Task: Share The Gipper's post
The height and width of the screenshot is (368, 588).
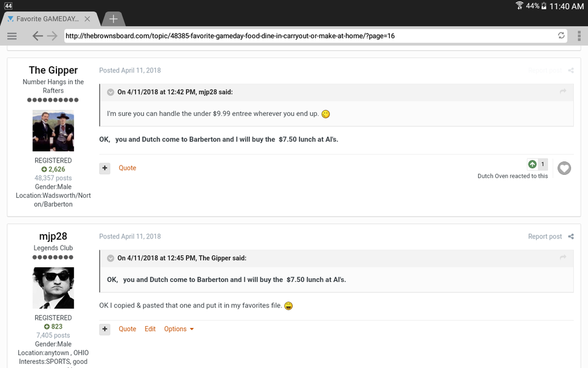Action: [x=571, y=71]
